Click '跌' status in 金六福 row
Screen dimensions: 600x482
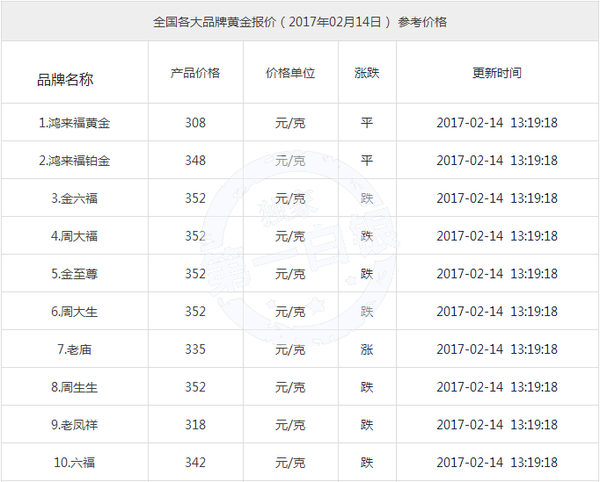(x=367, y=198)
